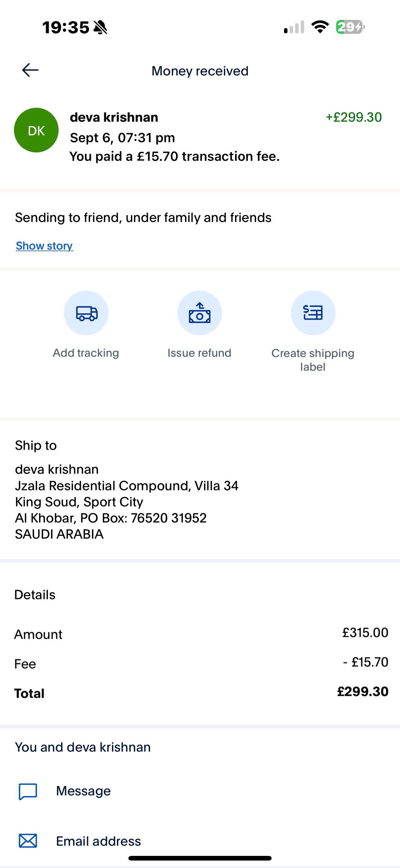The image size is (400, 868).
Task: Tap the battery indicator icon
Action: [350, 27]
